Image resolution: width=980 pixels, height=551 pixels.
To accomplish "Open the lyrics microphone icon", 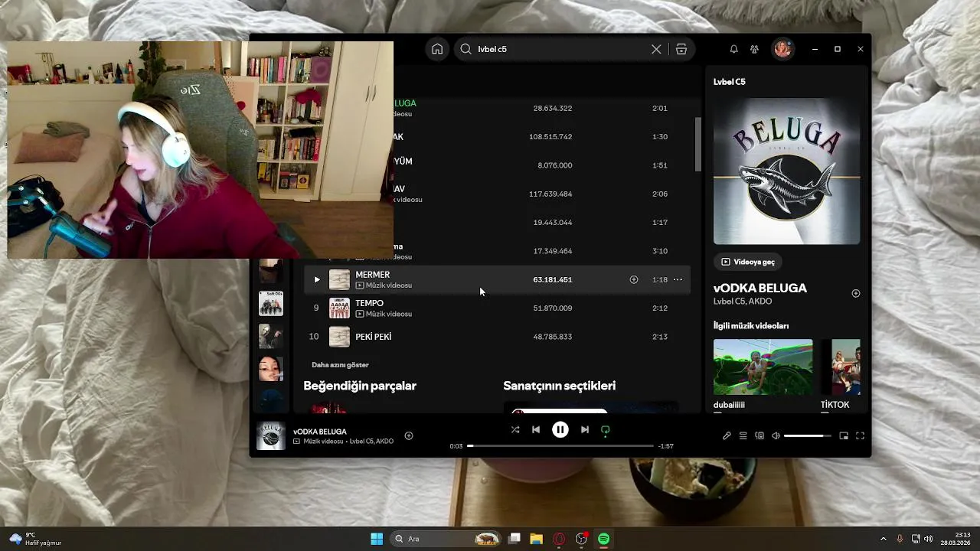I will [x=727, y=435].
